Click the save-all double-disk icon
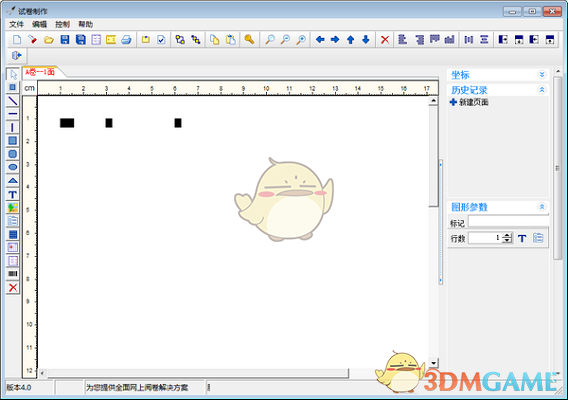 [80, 39]
